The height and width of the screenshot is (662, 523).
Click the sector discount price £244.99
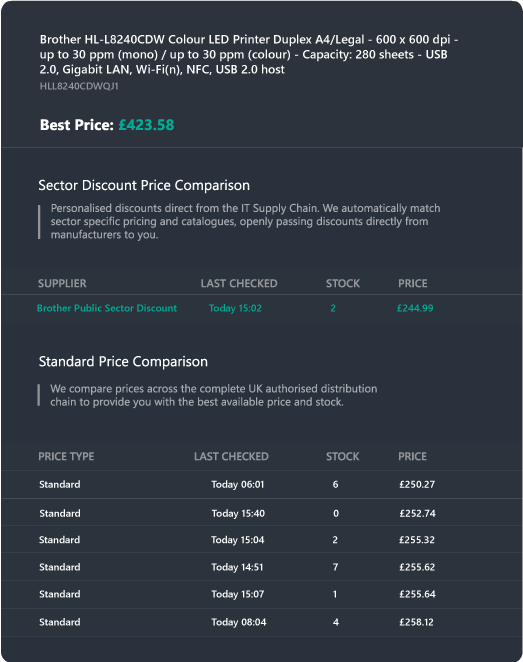coord(415,308)
